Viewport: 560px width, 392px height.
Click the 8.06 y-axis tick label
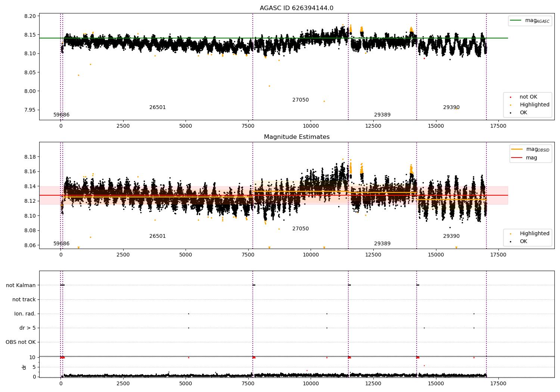[x=31, y=245]
